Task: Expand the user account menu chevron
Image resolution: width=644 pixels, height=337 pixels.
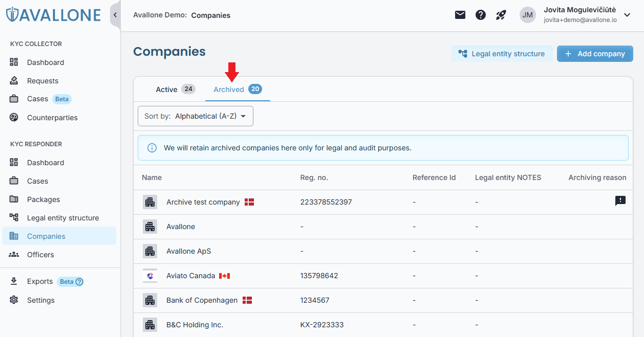Action: pos(627,15)
